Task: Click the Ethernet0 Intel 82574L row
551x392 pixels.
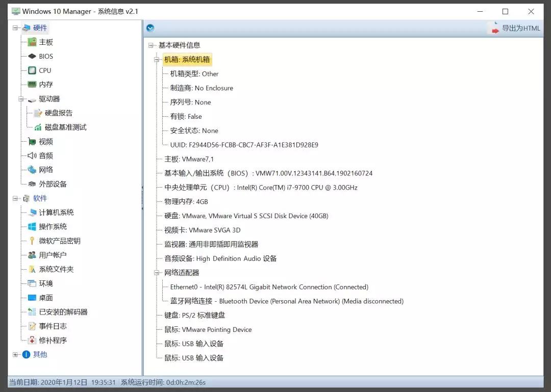Action: point(269,287)
